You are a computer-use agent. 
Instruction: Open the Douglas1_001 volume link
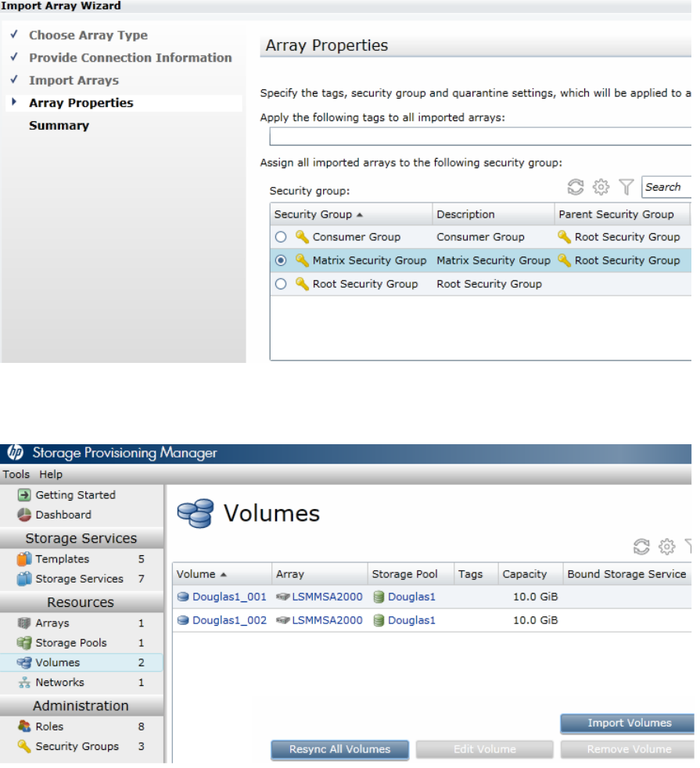229,597
